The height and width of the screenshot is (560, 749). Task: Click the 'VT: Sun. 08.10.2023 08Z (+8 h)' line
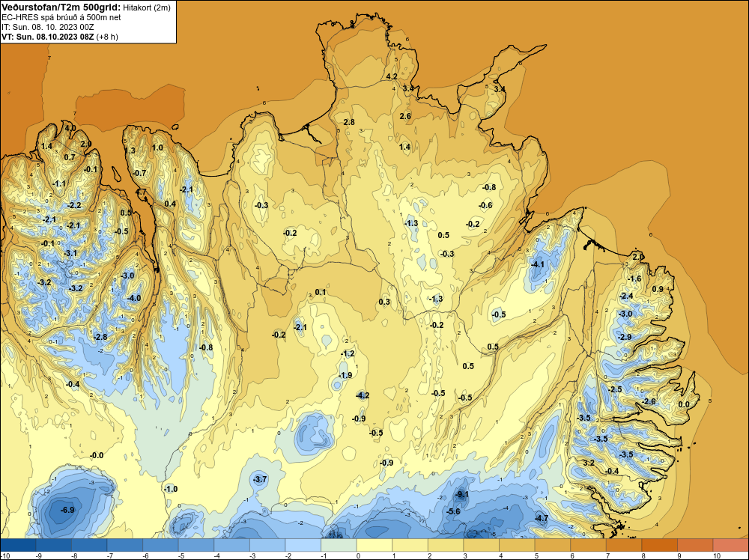(x=60, y=37)
